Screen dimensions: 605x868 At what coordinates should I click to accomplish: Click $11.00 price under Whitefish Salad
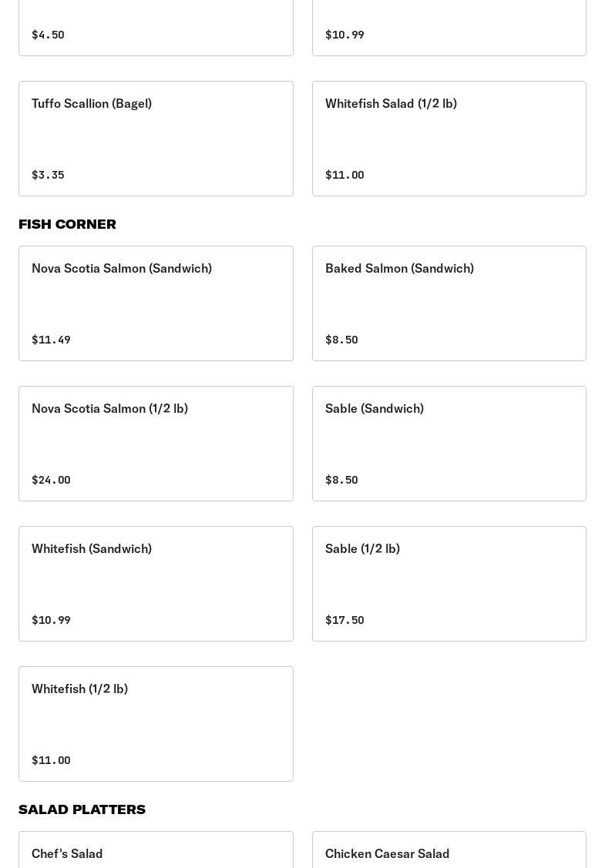click(345, 175)
